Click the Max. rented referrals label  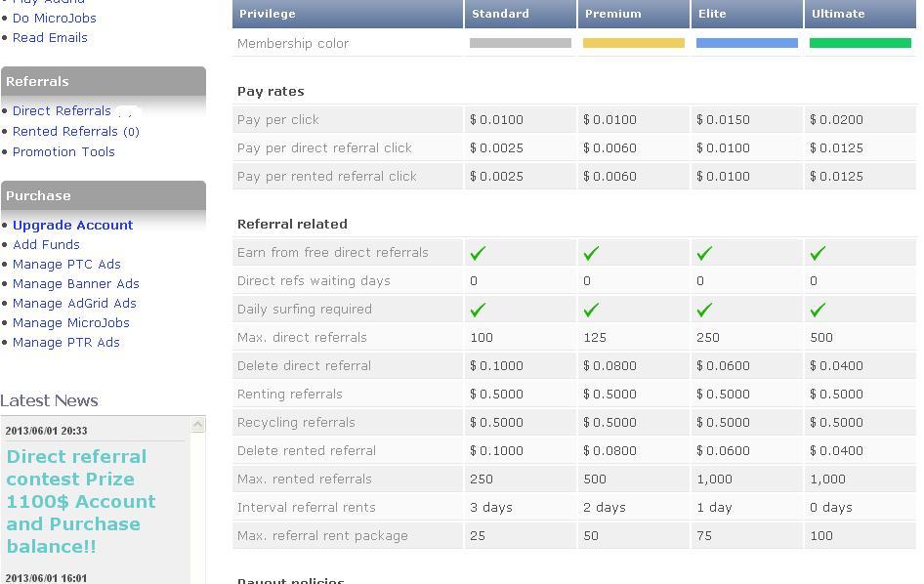click(x=304, y=479)
